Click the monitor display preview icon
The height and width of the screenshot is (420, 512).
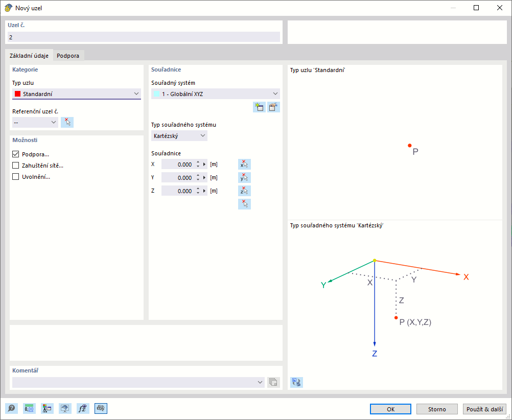pyautogui.click(x=65, y=408)
